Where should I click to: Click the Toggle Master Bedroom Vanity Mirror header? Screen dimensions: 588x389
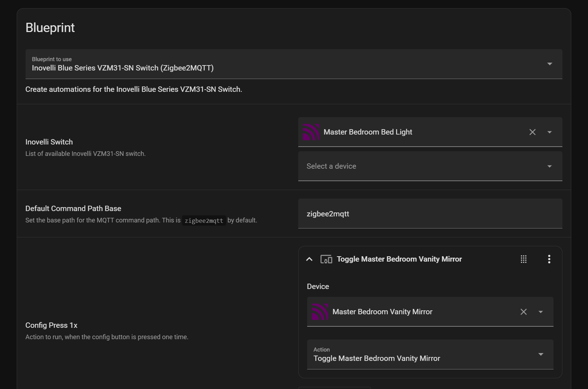tap(399, 259)
